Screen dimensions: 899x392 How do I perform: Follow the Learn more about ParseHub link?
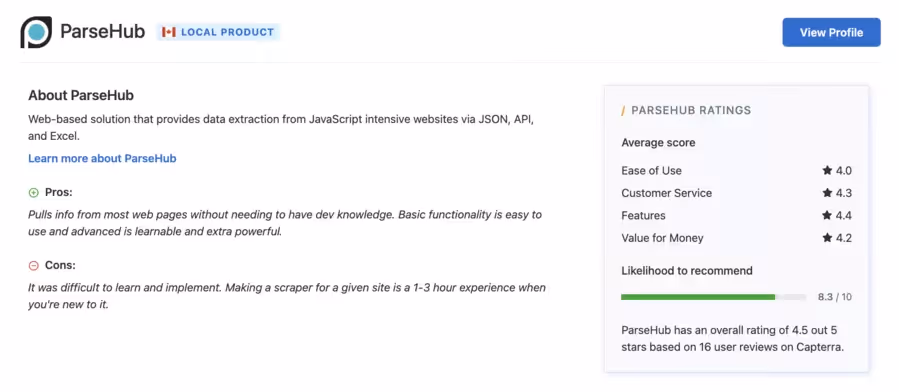tap(102, 158)
